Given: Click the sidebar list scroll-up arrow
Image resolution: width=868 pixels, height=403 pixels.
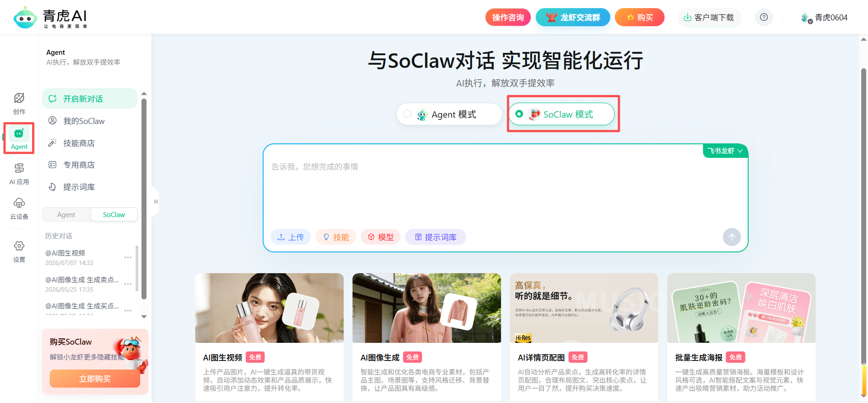Looking at the screenshot, I should click(x=144, y=94).
